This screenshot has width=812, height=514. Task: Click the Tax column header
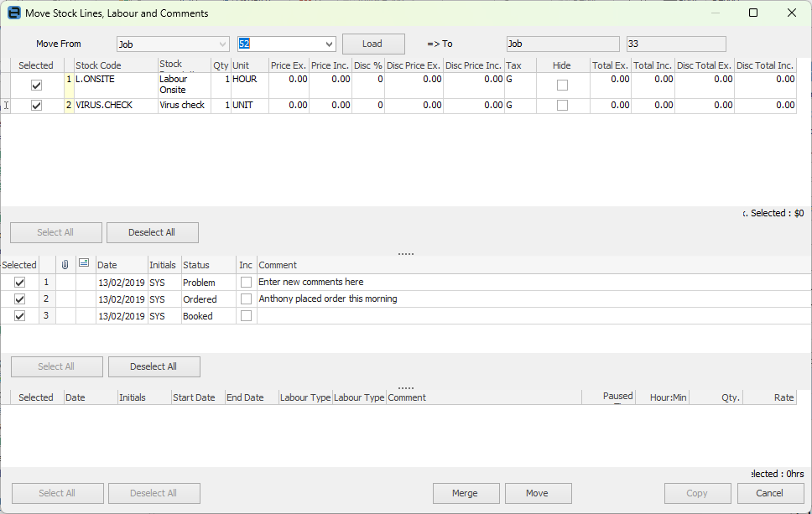pos(520,65)
